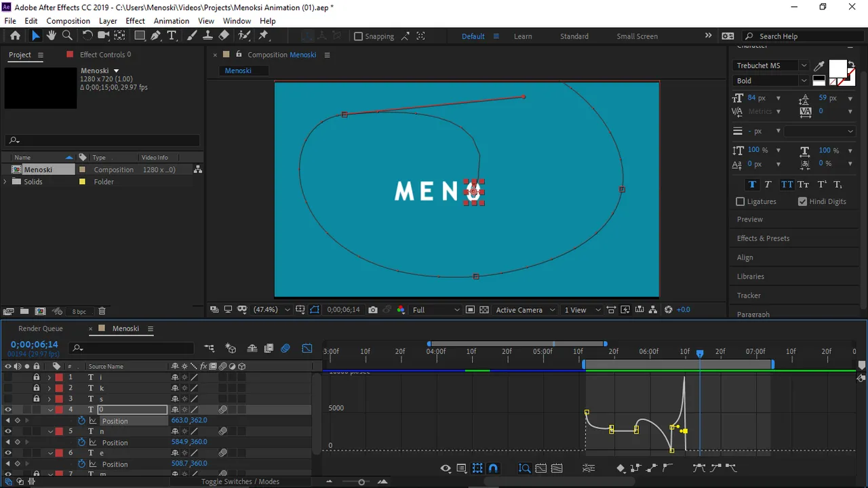Open the Trebuchet MS font family dropdown

pyautogui.click(x=771, y=66)
